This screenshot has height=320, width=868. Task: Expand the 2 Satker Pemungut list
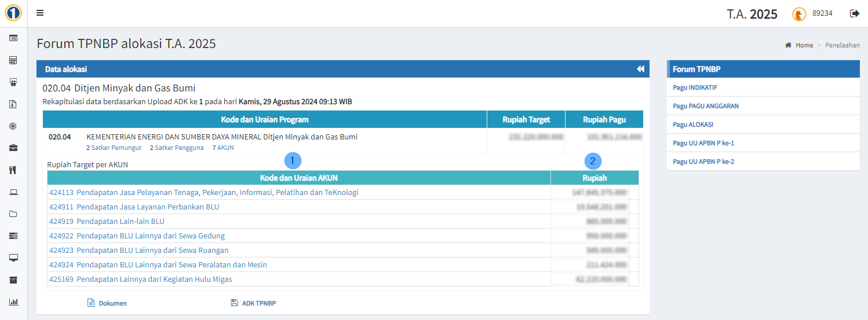tap(114, 148)
